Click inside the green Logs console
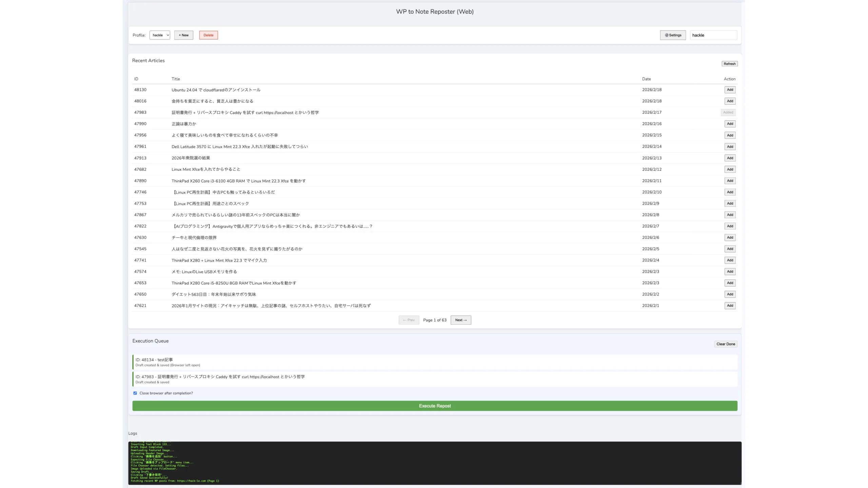Image resolution: width=868 pixels, height=488 pixels. coord(435,463)
